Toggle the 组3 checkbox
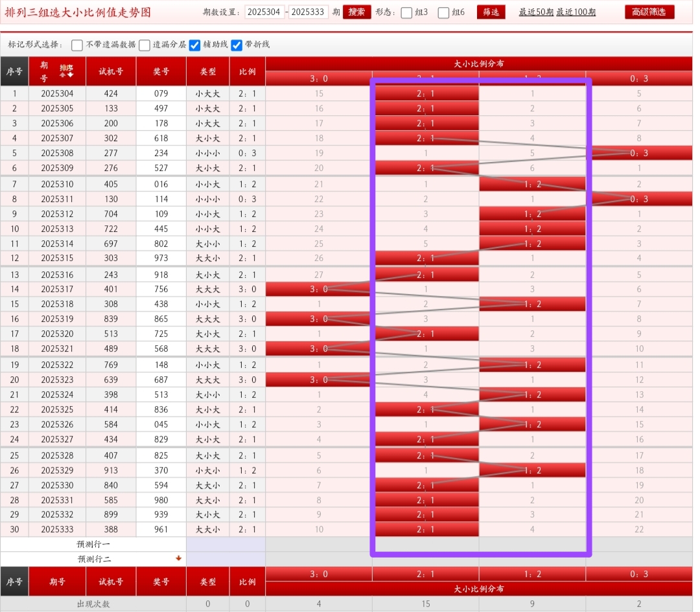 [406, 12]
